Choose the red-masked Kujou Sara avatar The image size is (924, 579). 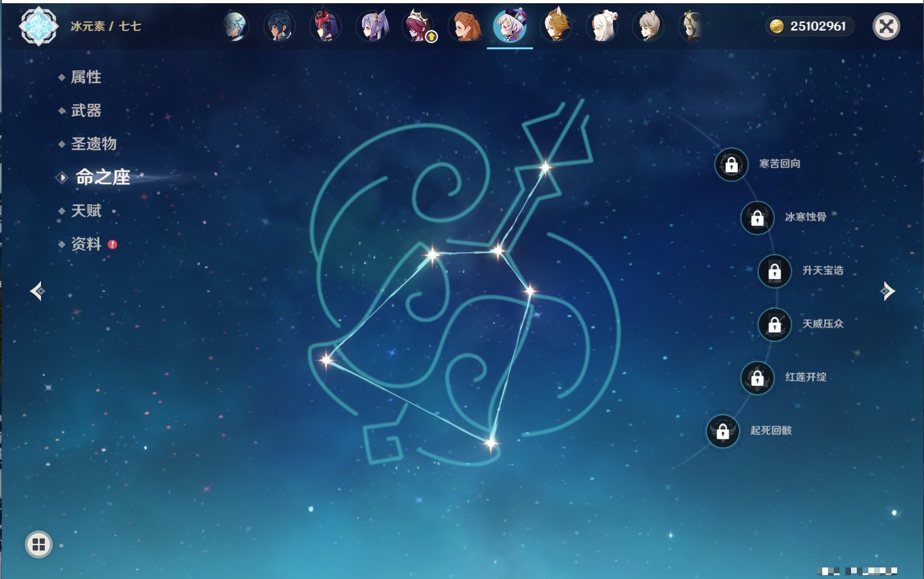[326, 26]
